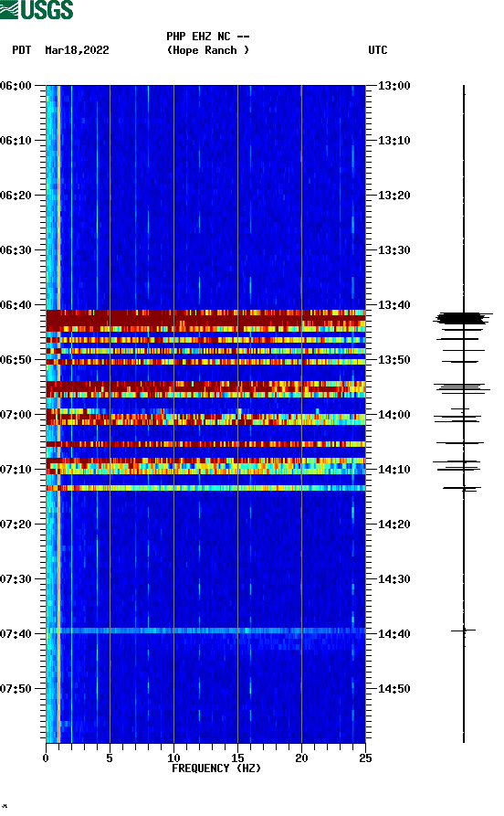Click the '07:20' PDT time label
The height and width of the screenshot is (816, 504).
(x=16, y=525)
